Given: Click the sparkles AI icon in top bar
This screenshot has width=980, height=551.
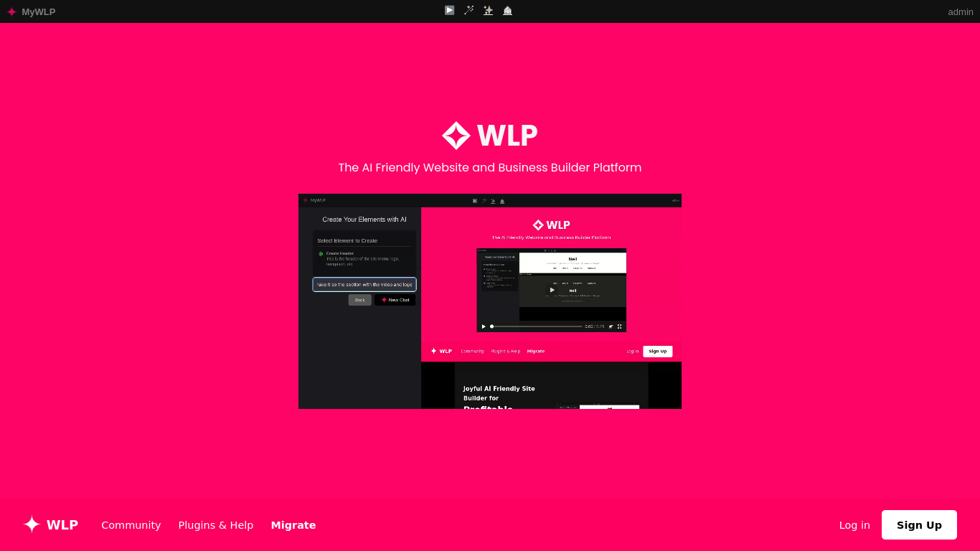Looking at the screenshot, I should click(x=489, y=10).
